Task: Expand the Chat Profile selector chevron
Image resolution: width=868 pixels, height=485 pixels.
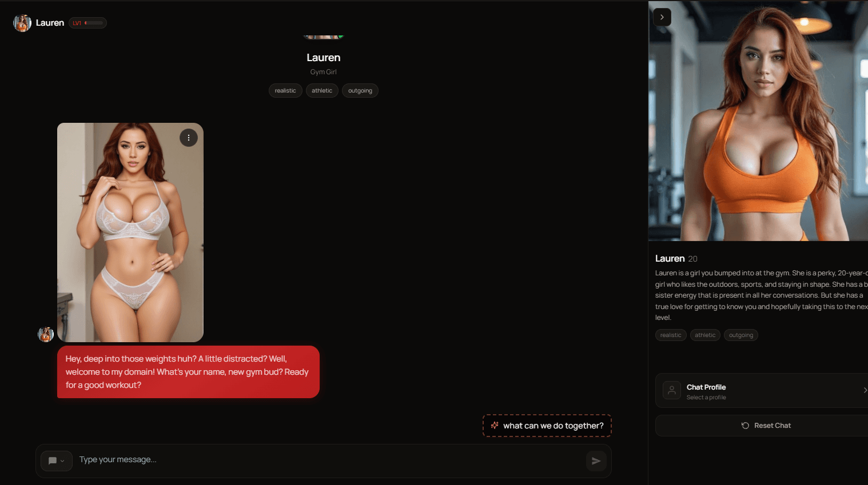Action: [864, 390]
